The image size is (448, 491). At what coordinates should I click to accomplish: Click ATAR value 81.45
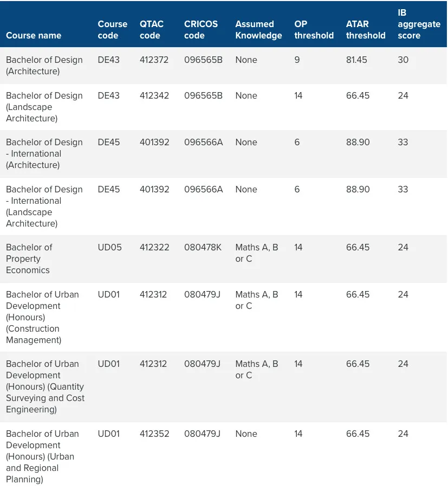pyautogui.click(x=356, y=60)
